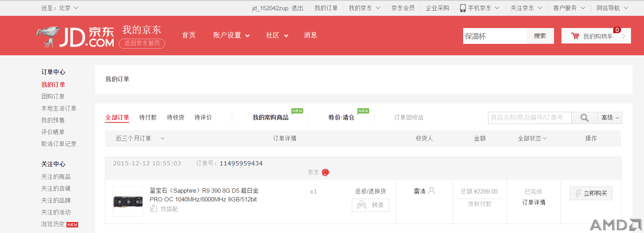Open the 蓝宝石 R9 390 product title
This screenshot has height=233, width=644.
[204, 195]
